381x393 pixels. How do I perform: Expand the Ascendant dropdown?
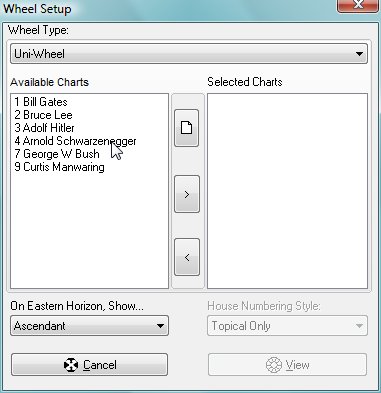tap(160, 326)
